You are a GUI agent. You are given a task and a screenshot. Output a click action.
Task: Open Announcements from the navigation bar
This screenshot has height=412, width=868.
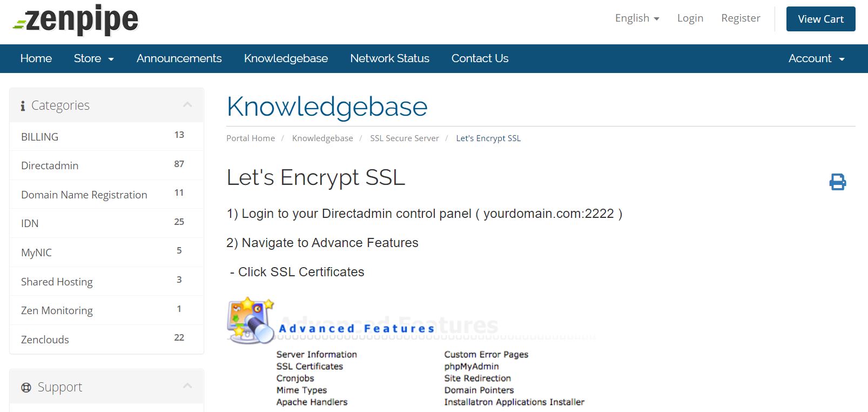[x=179, y=58]
